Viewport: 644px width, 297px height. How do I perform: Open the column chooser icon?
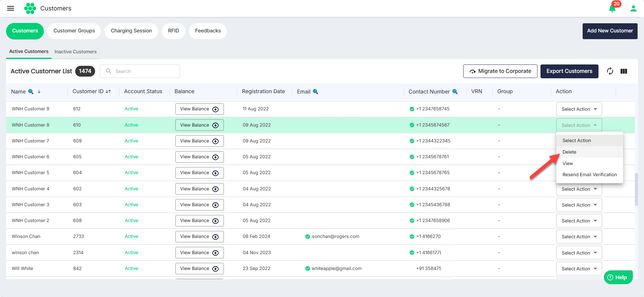coord(624,71)
